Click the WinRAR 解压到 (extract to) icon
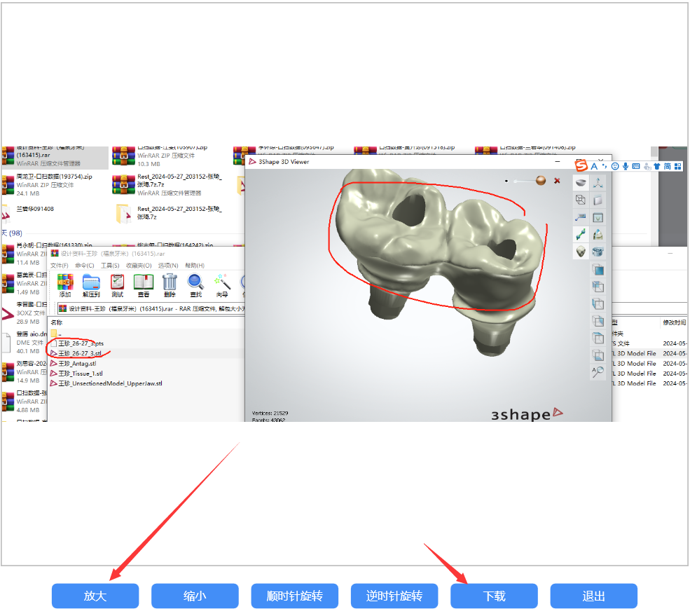This screenshot has width=690, height=616. pos(91,285)
